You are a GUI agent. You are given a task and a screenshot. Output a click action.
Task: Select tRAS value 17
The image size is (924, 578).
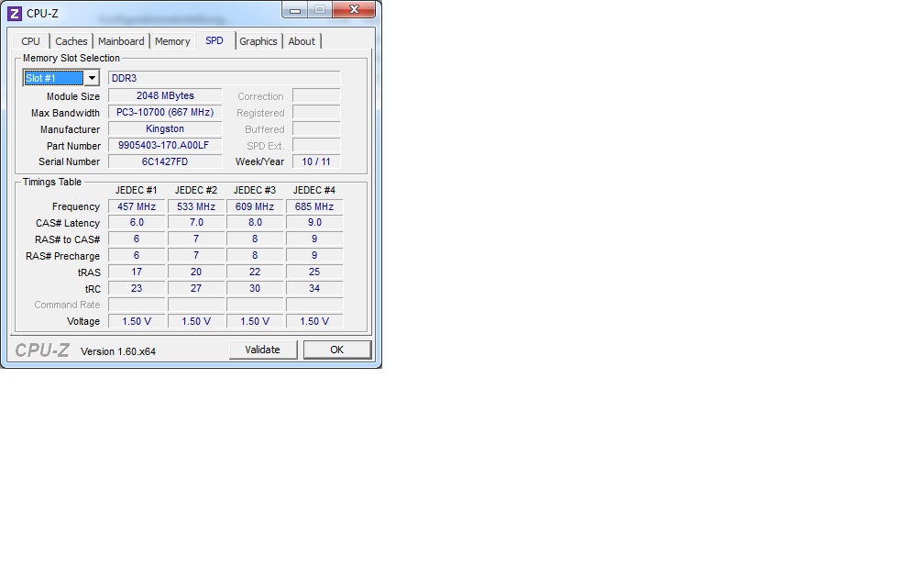(137, 272)
